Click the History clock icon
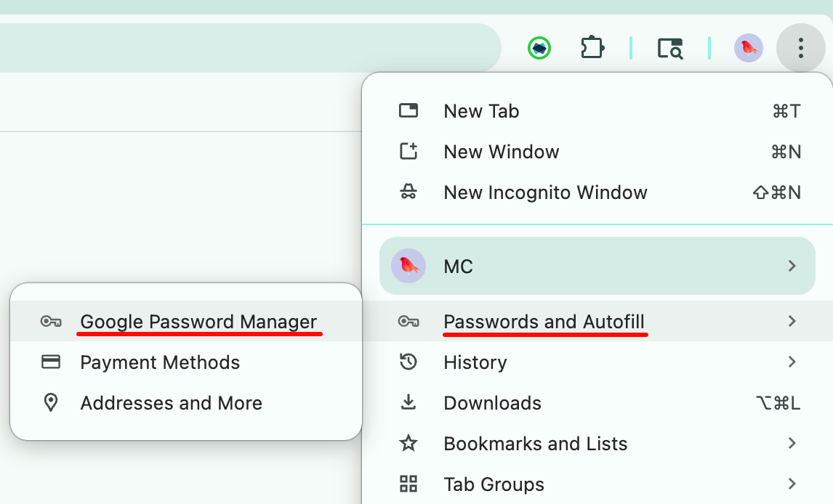This screenshot has height=504, width=833. [x=408, y=362]
